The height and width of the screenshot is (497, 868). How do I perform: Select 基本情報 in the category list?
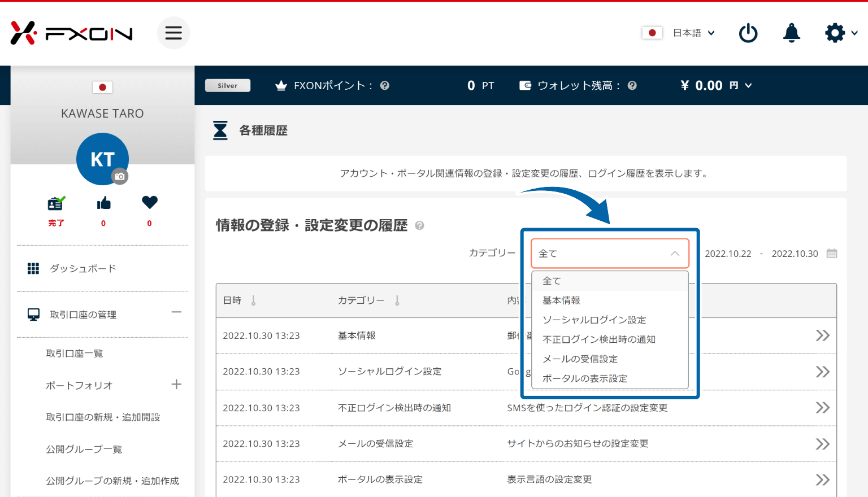click(610, 300)
